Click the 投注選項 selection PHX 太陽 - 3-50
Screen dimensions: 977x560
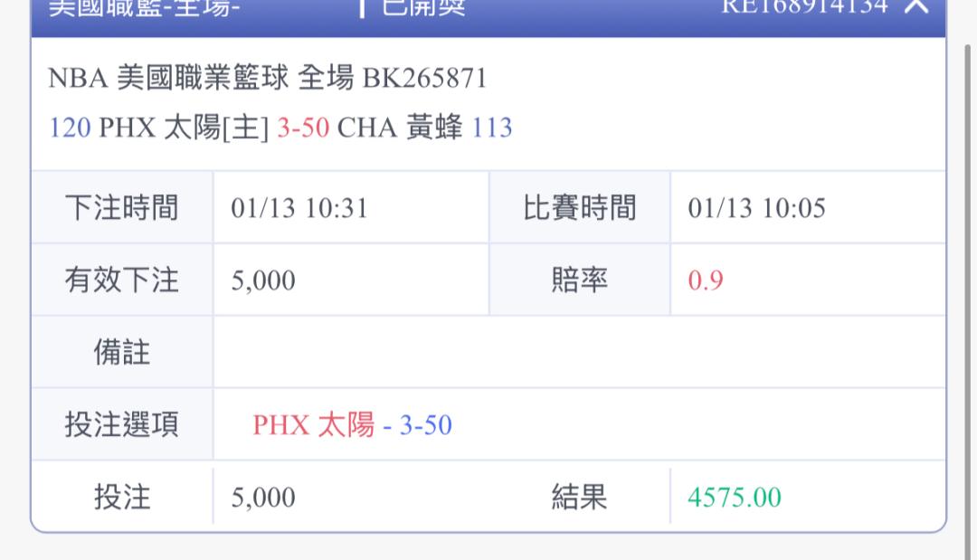(352, 424)
